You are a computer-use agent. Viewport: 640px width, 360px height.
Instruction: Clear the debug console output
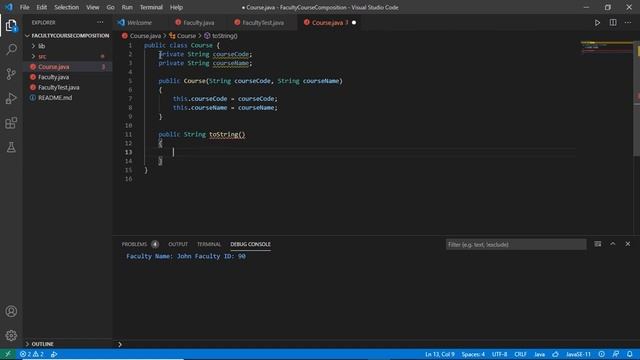(598, 244)
